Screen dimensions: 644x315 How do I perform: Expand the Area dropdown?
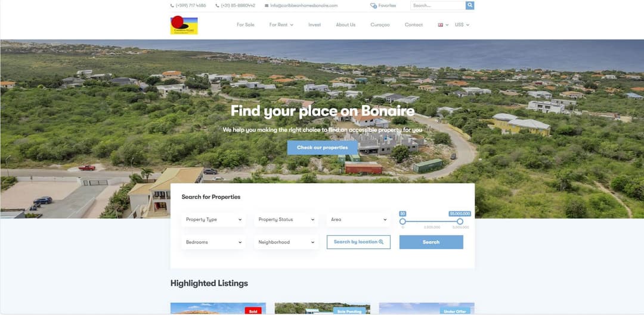tap(358, 220)
